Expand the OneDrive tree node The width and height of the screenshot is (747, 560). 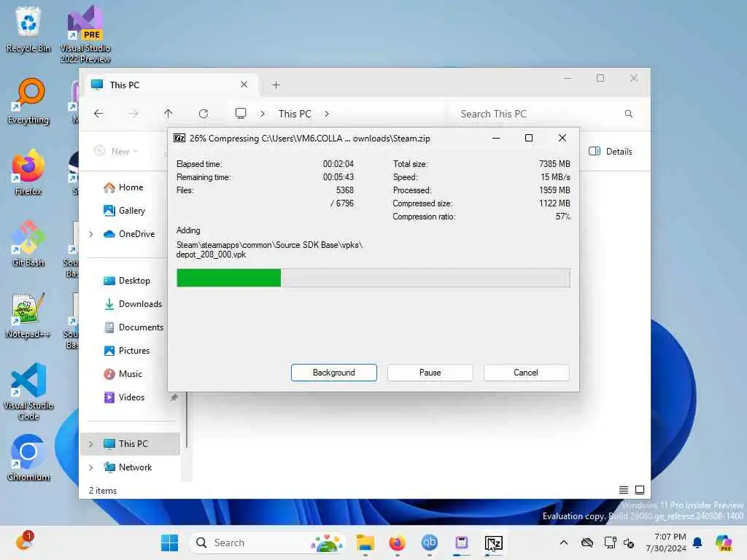(91, 234)
